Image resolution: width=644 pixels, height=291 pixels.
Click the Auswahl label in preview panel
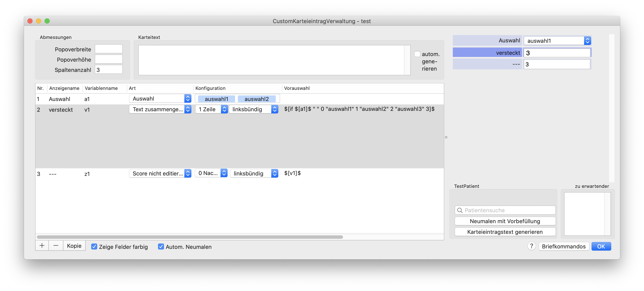[509, 40]
